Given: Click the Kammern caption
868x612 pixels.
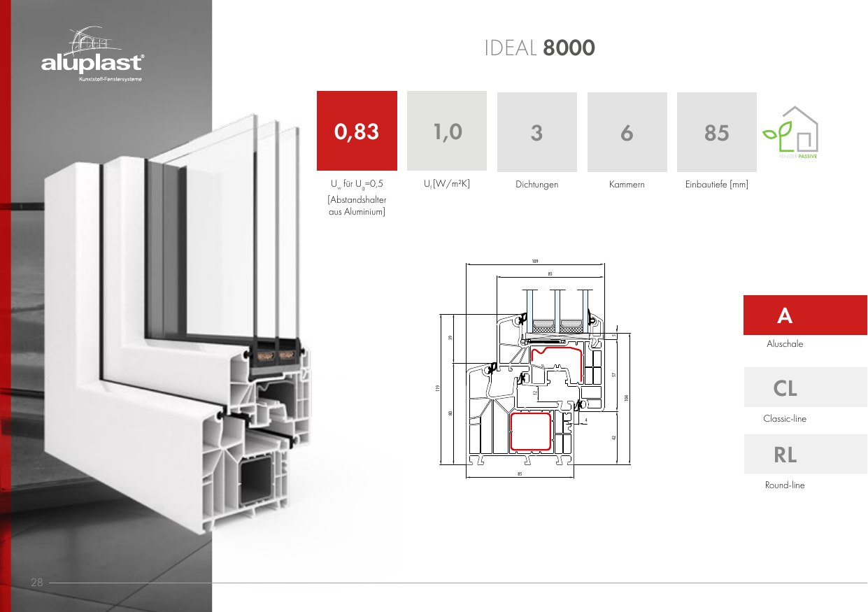Looking at the screenshot, I should (x=627, y=185).
